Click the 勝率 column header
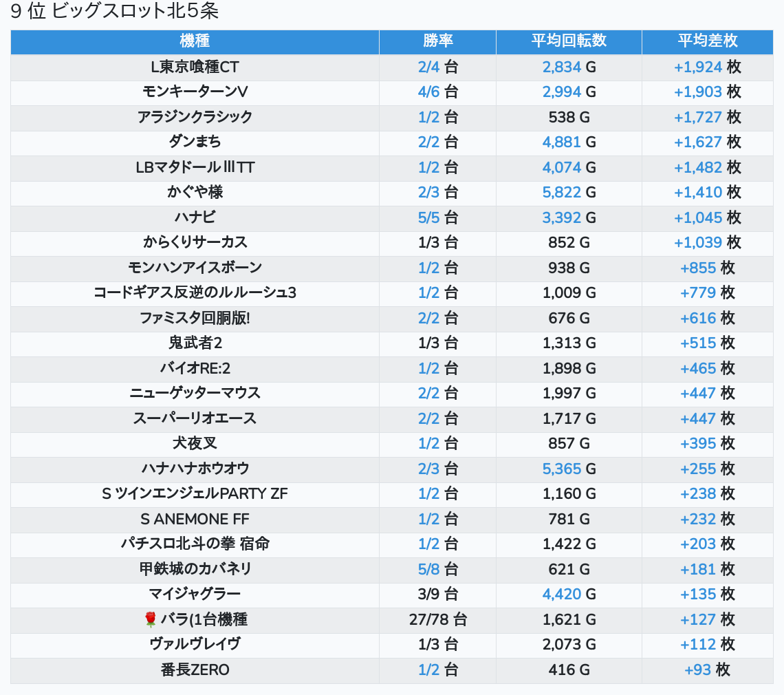The width and height of the screenshot is (784, 695). pos(437,41)
